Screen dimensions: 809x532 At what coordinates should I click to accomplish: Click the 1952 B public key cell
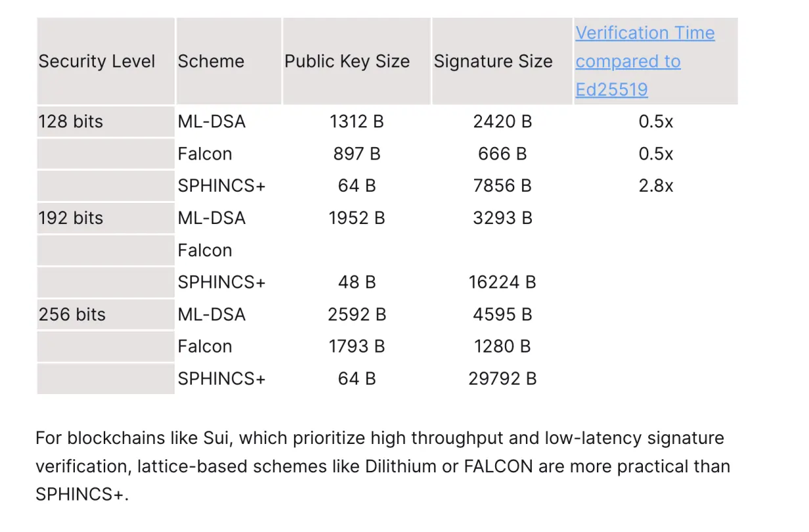[357, 218]
